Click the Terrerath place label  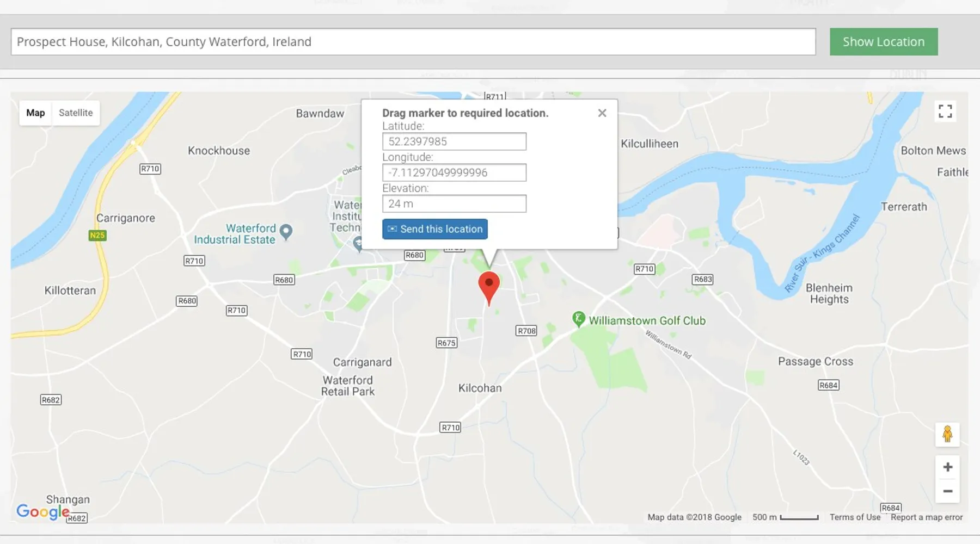coord(904,207)
